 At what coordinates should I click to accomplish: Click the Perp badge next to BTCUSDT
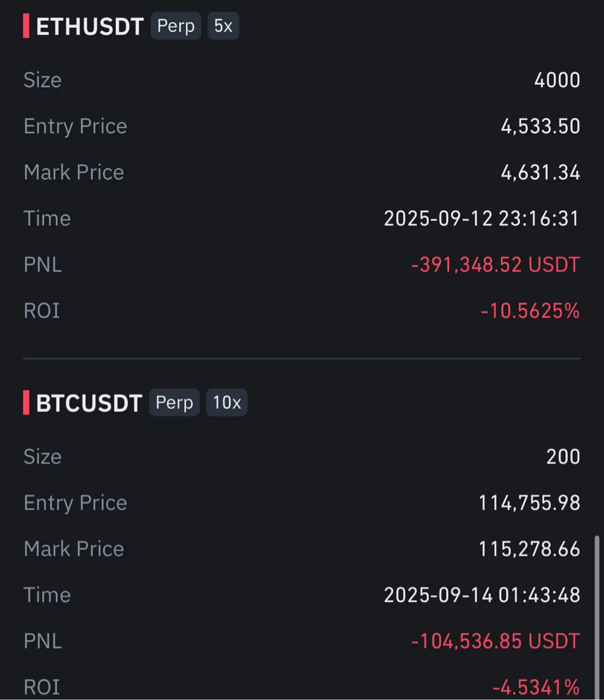tap(174, 403)
